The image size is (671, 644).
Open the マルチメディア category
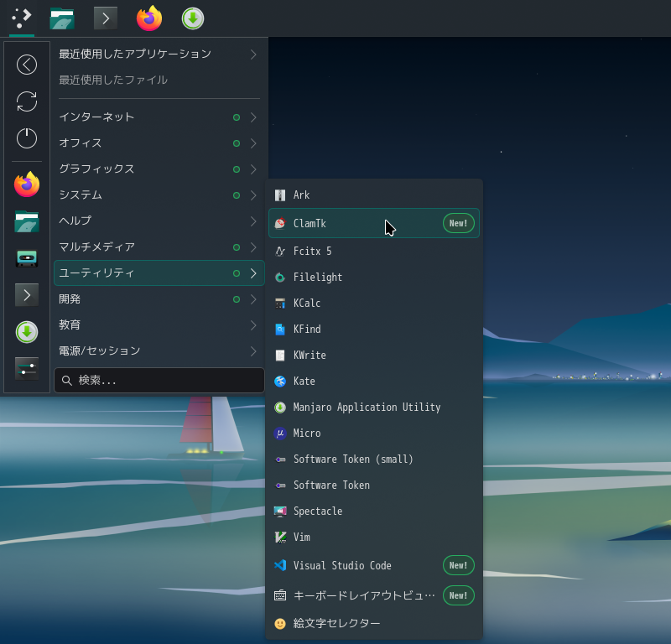click(x=159, y=247)
